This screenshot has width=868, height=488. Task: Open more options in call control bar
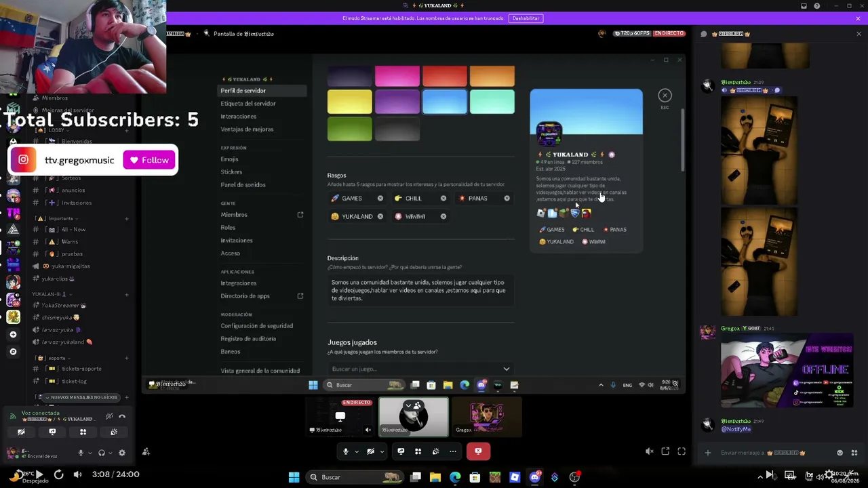452,451
